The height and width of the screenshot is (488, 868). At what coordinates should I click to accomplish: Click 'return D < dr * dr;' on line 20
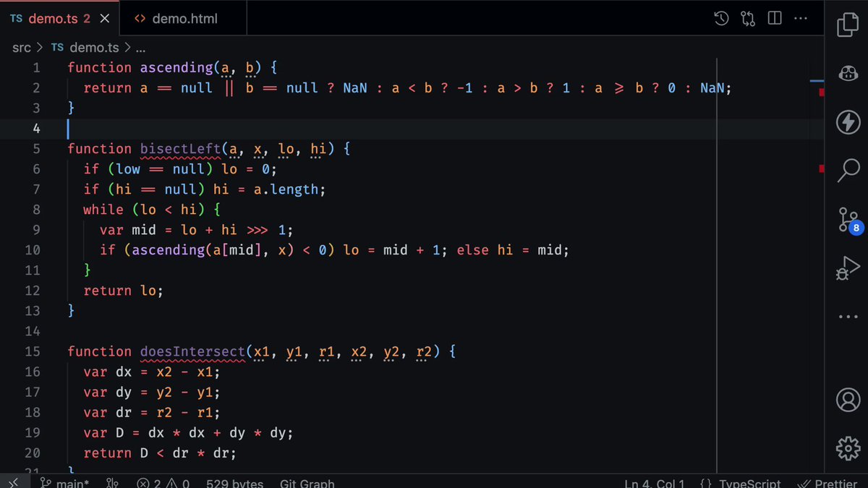160,453
